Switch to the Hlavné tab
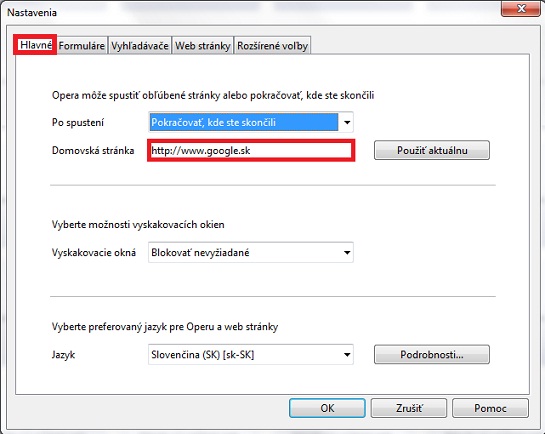The height and width of the screenshot is (434, 545). click(x=35, y=45)
